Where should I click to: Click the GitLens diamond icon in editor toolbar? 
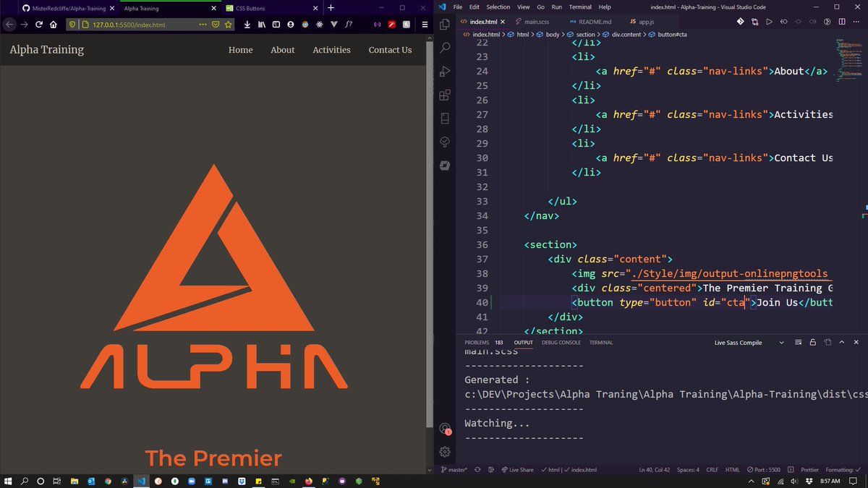tap(740, 22)
